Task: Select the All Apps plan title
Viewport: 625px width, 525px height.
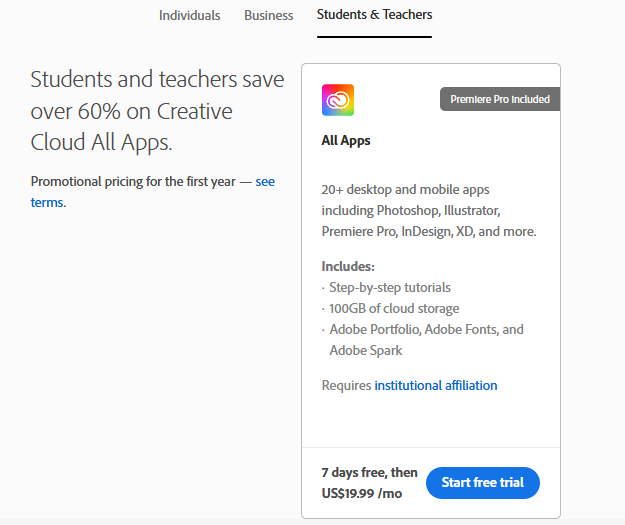Action: [x=346, y=141]
